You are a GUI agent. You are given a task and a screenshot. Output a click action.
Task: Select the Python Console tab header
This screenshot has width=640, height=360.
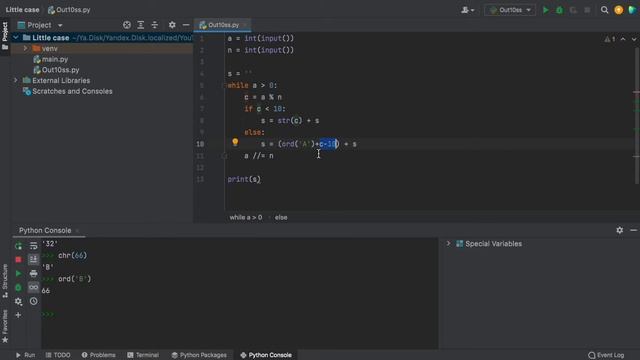click(x=45, y=230)
